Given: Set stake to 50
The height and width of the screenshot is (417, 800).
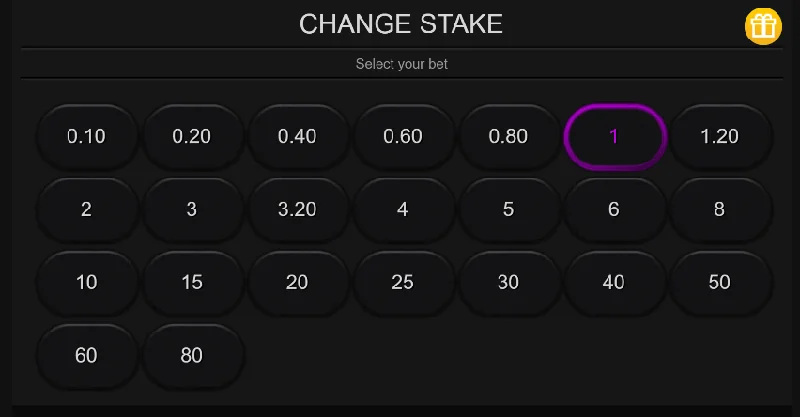Looking at the screenshot, I should click(719, 282).
